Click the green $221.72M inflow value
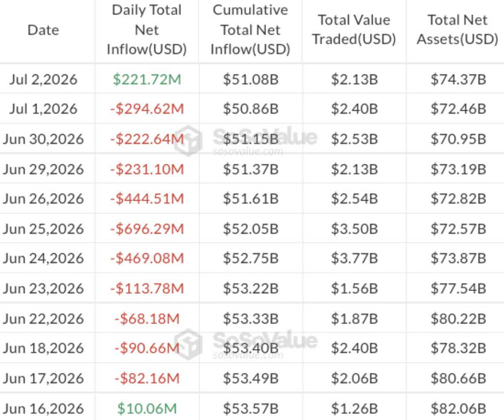 click(x=147, y=79)
